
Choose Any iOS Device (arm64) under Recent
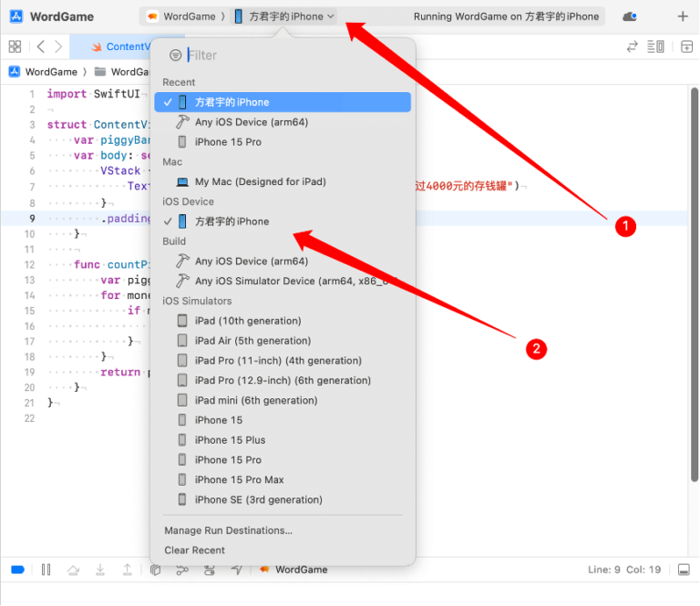pos(283,122)
